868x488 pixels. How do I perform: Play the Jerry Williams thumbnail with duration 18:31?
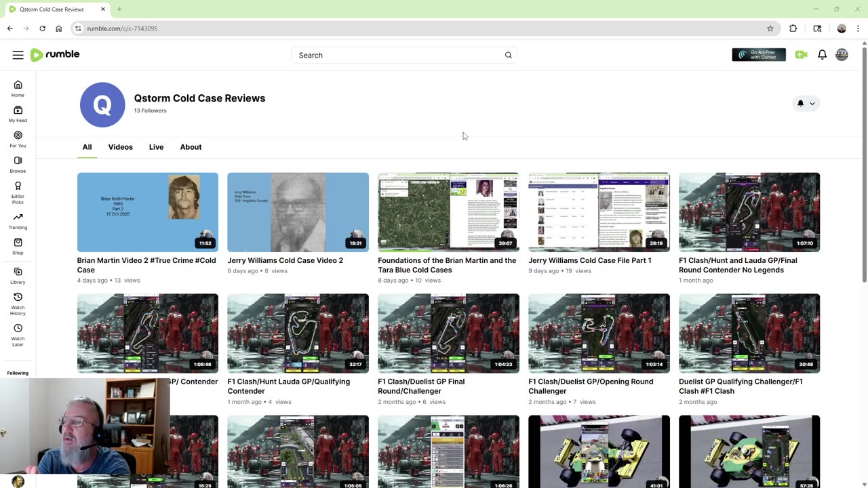tap(298, 212)
